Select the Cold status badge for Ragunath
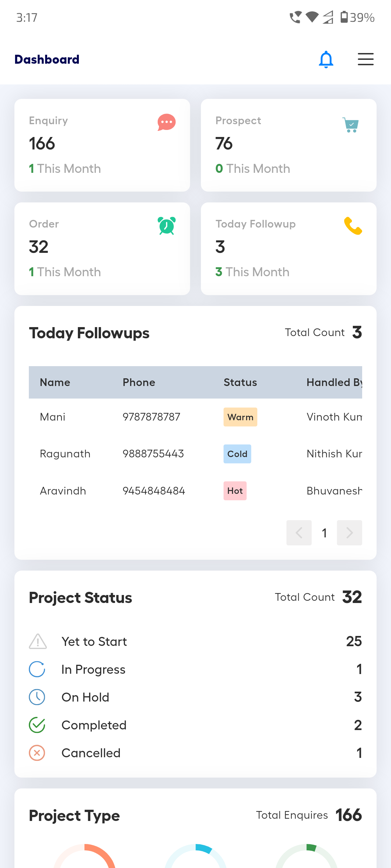Screen dimensions: 391x868 pos(237,454)
